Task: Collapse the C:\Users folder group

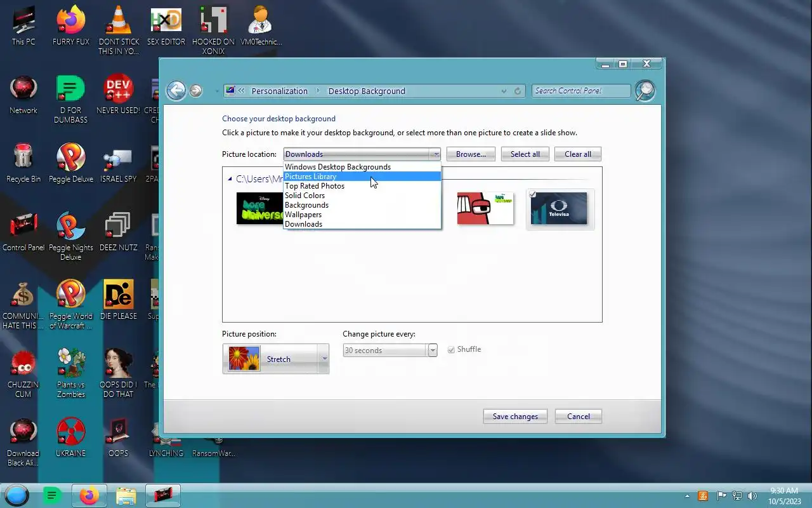Action: tap(230, 179)
